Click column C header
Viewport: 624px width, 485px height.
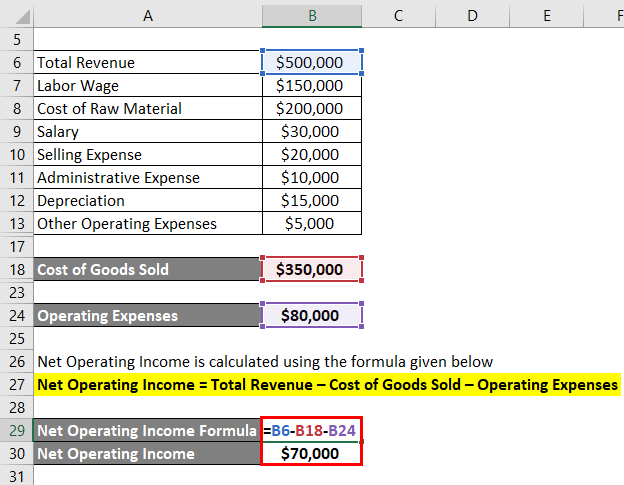click(398, 15)
